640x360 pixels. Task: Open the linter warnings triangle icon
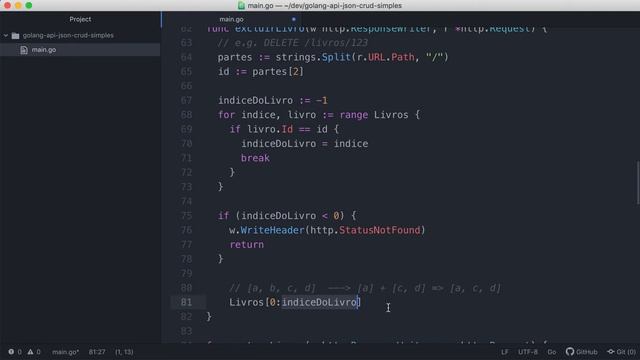point(30,351)
